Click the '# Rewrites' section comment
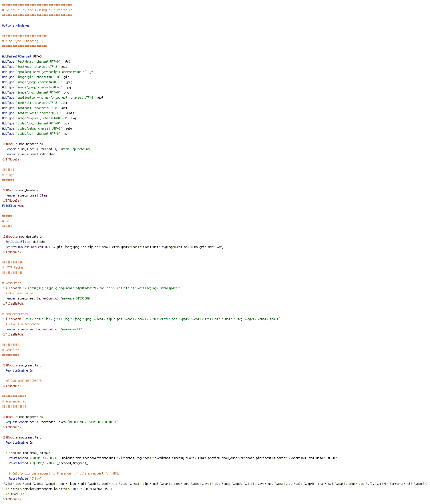430x504 pixels. [x=11, y=350]
